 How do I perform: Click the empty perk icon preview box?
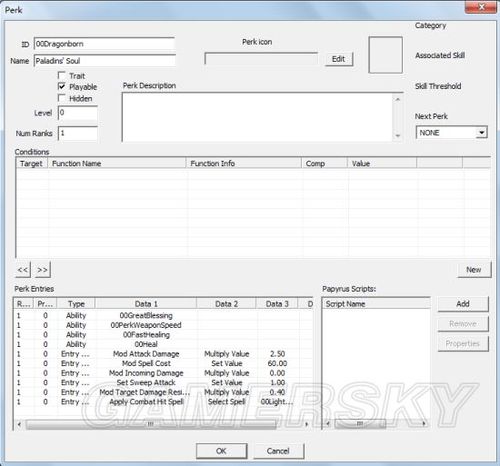[385, 55]
